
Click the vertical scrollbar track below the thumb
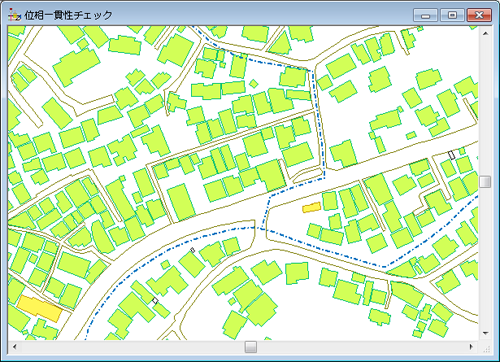click(x=485, y=257)
